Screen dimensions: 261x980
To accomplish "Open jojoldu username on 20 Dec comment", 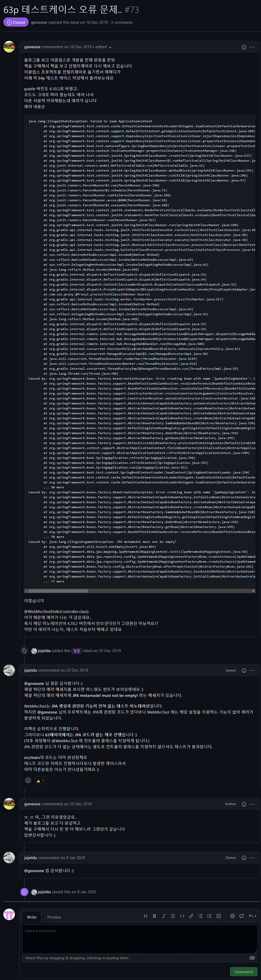I will point(31,671).
